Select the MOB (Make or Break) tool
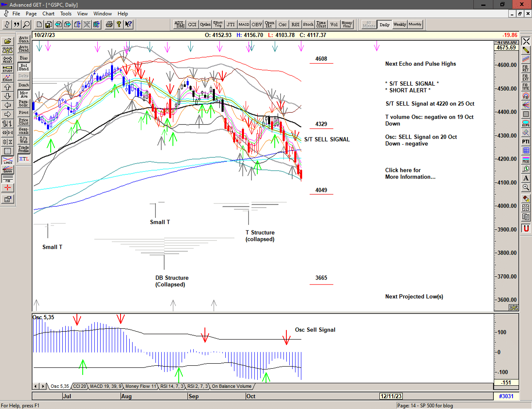Viewport: 532px width, 409px height. pos(526,160)
